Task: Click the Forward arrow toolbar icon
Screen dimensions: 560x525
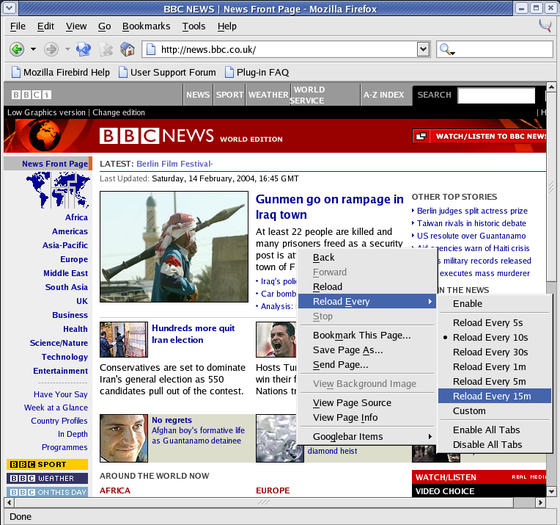Action: point(51,49)
